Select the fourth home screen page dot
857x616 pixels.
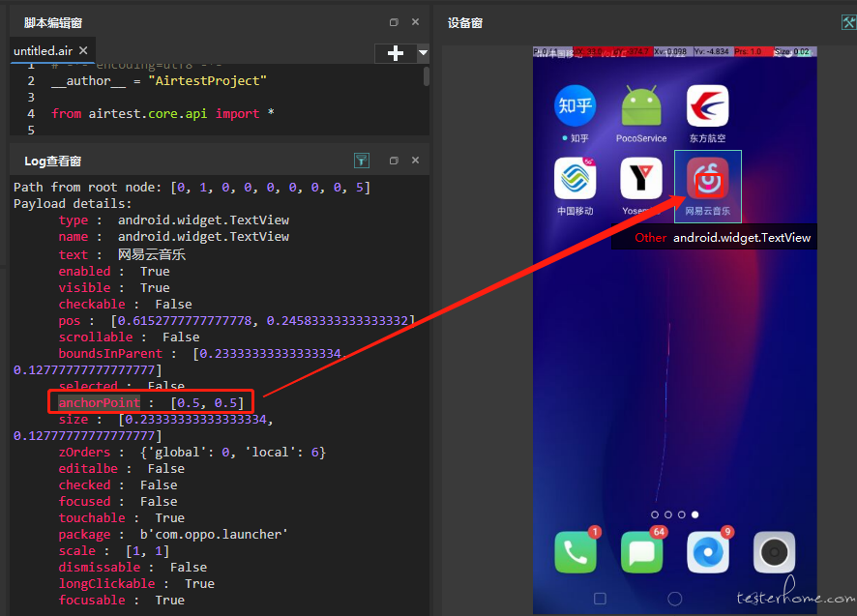(694, 514)
